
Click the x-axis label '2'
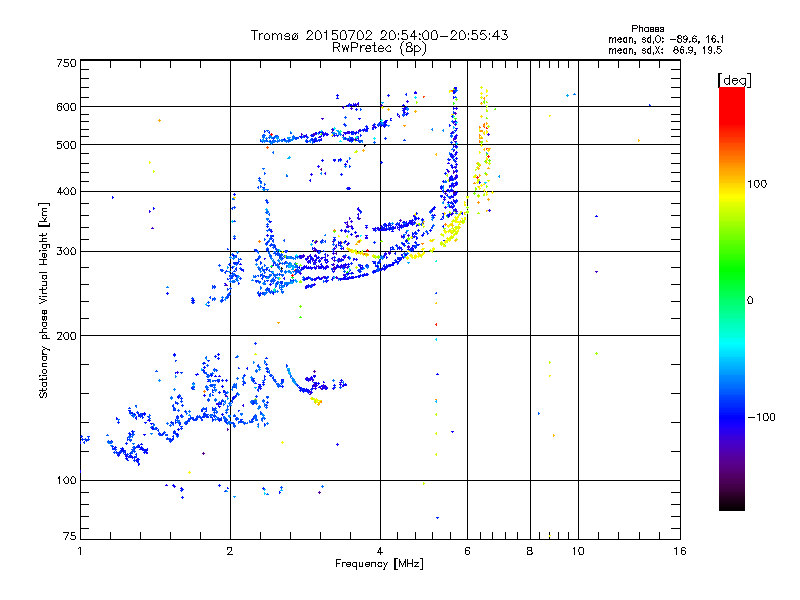tap(230, 551)
